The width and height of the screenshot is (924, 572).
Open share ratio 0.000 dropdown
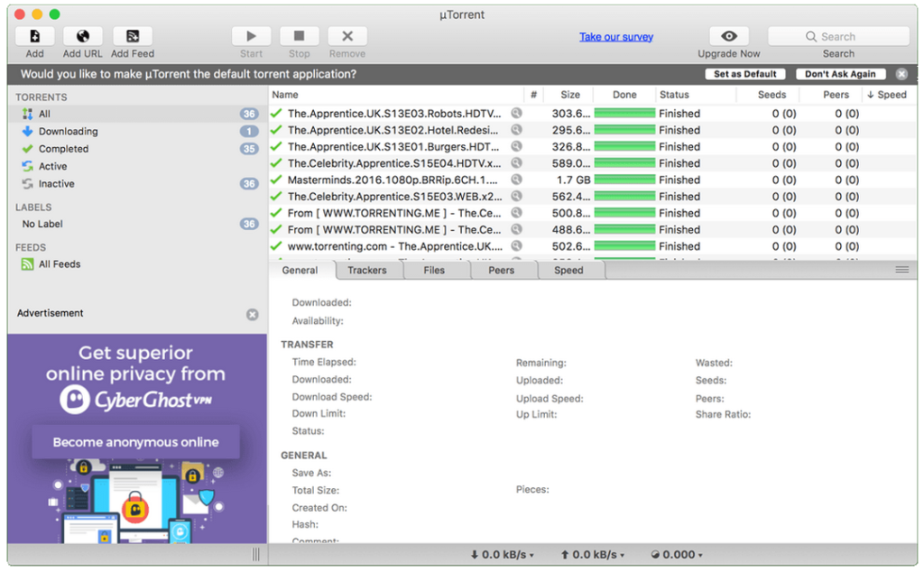point(677,555)
